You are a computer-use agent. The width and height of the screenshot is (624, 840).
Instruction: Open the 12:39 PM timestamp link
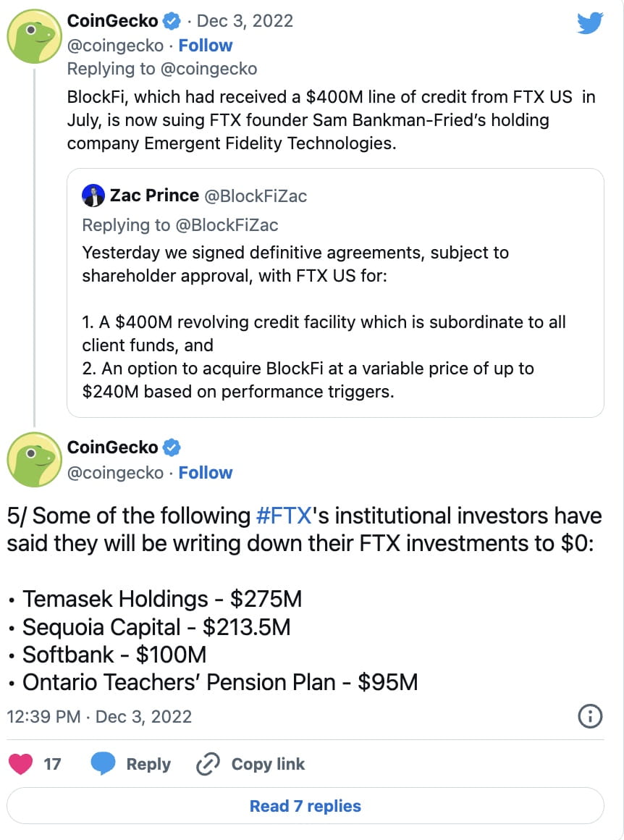(x=43, y=717)
